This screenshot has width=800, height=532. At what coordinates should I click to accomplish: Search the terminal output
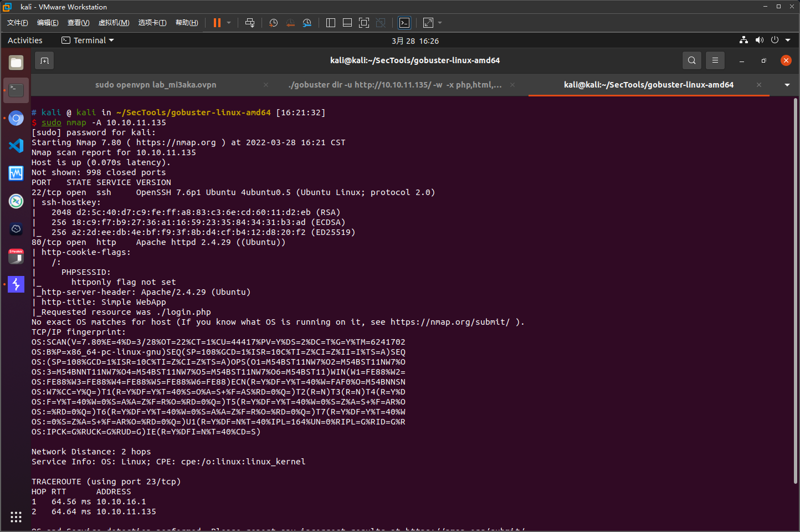click(x=691, y=60)
